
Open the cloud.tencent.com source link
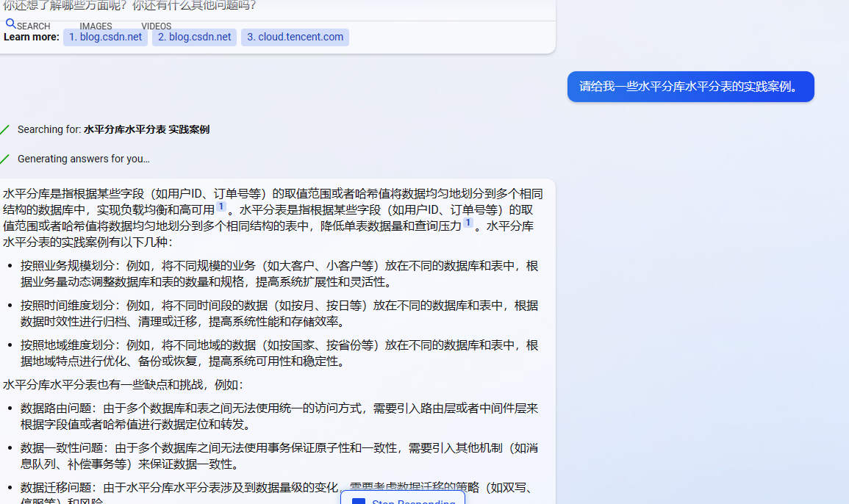point(295,37)
